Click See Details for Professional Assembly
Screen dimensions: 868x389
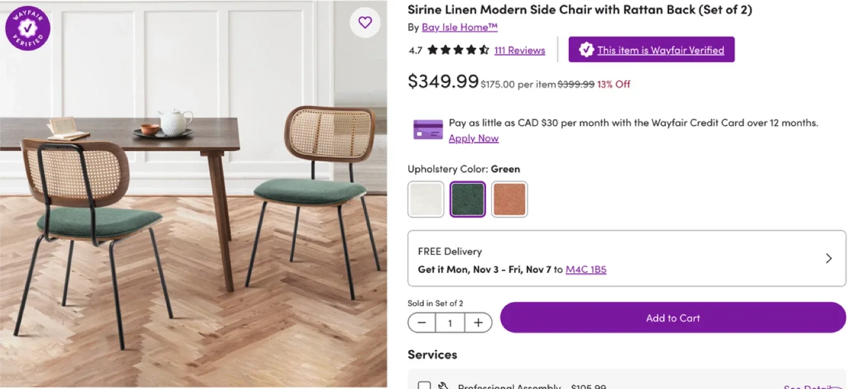(808, 386)
